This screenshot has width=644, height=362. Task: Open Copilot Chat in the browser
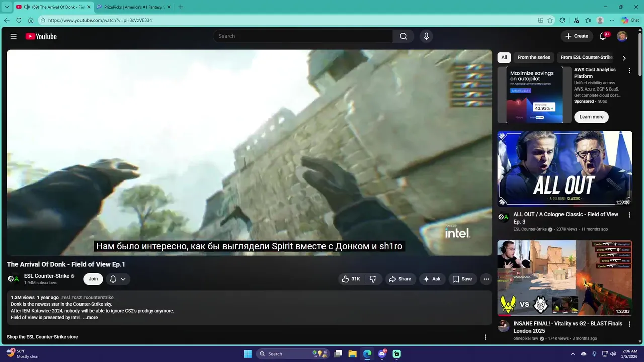pyautogui.click(x=630, y=20)
